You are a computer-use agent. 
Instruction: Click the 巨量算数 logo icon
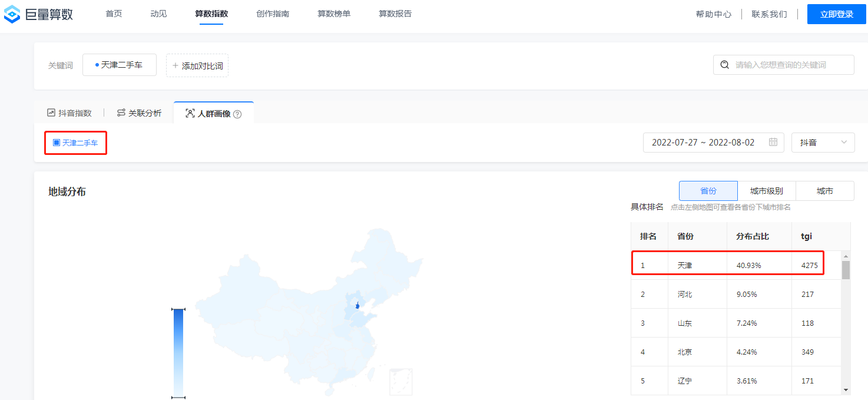(12, 14)
